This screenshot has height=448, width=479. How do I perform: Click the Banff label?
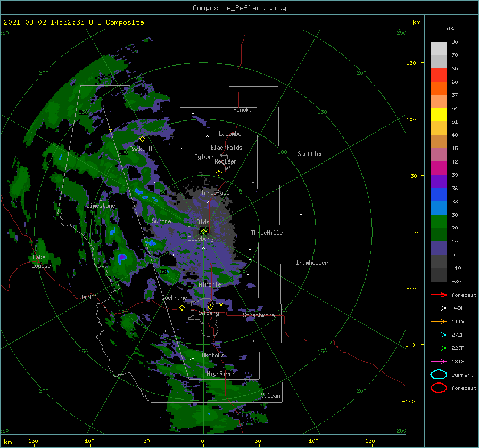point(88,297)
